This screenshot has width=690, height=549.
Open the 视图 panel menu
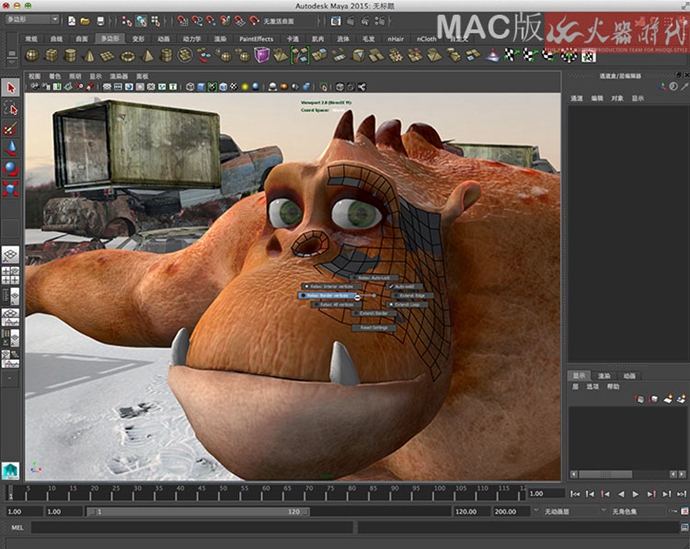tap(34, 76)
